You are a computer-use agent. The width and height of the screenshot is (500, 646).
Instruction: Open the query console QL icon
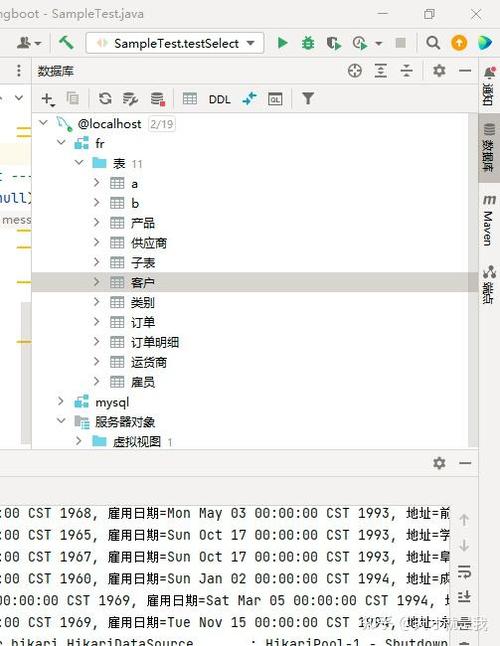[275, 99]
